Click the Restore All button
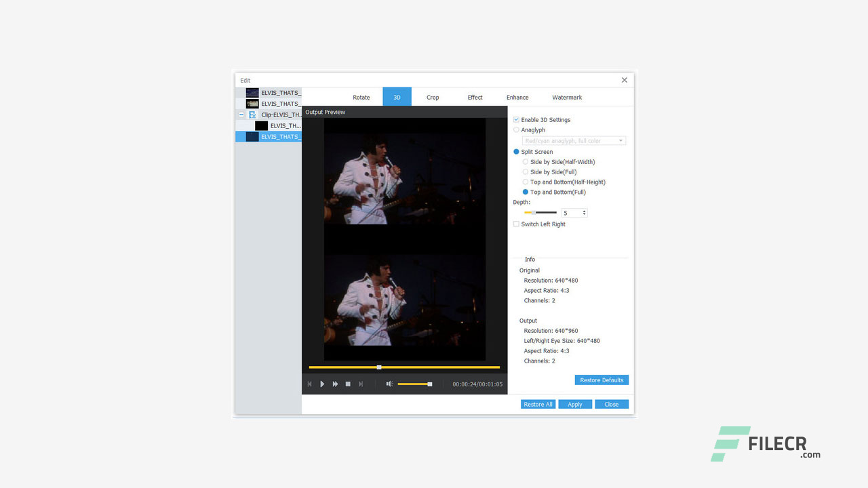 point(538,405)
